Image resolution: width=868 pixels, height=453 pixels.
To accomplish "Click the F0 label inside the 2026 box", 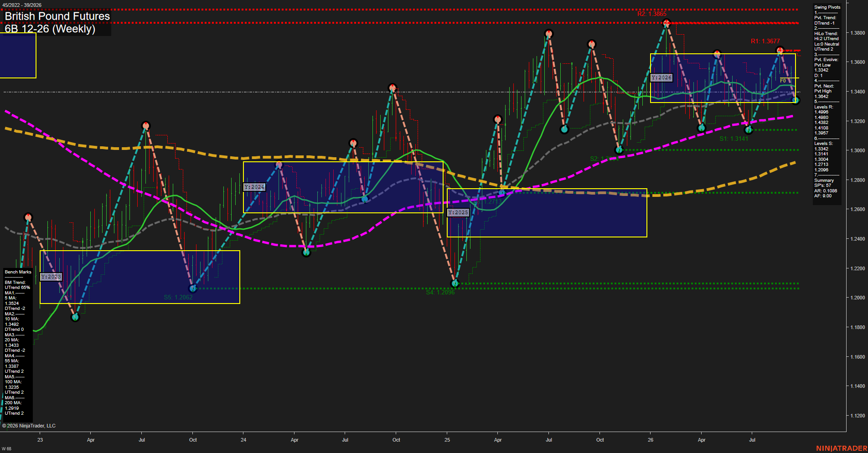I will (x=783, y=81).
